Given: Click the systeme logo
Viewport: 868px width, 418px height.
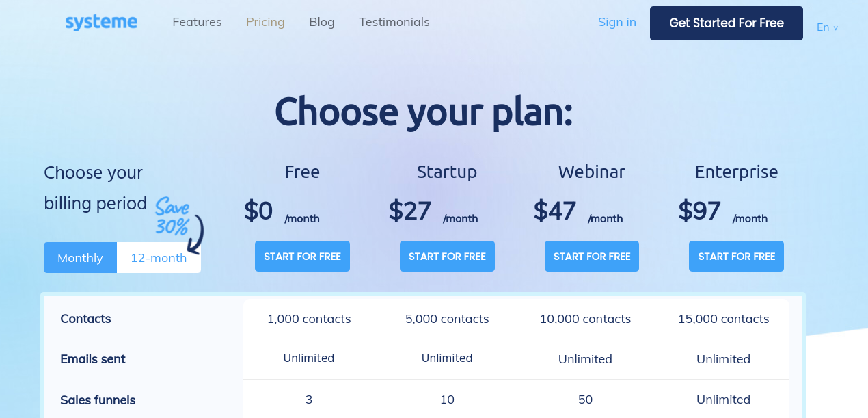Looking at the screenshot, I should [101, 23].
